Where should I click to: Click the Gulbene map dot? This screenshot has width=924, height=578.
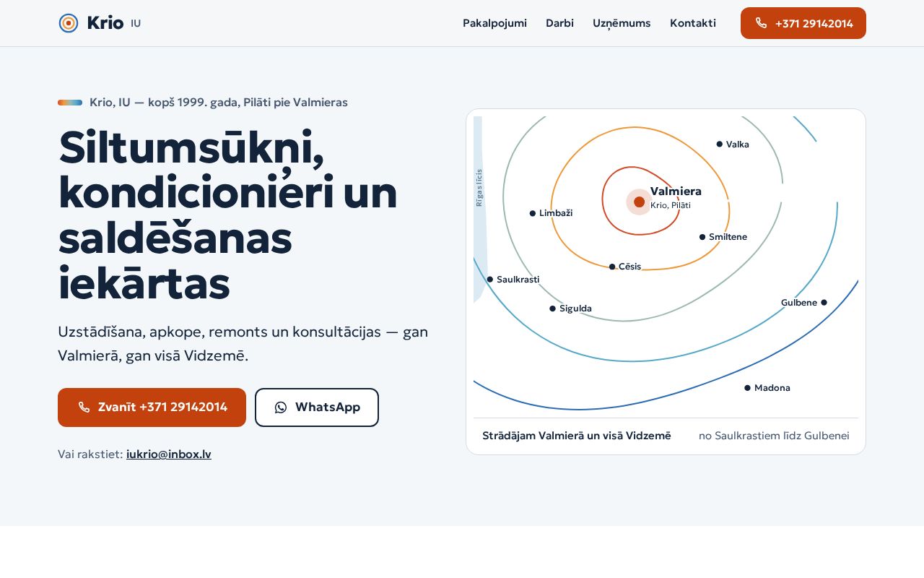[824, 303]
